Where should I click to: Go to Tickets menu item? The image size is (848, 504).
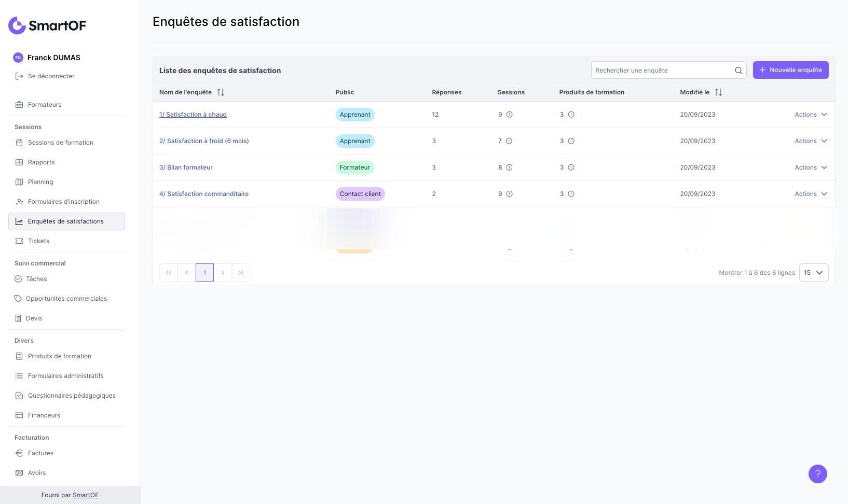coord(38,241)
